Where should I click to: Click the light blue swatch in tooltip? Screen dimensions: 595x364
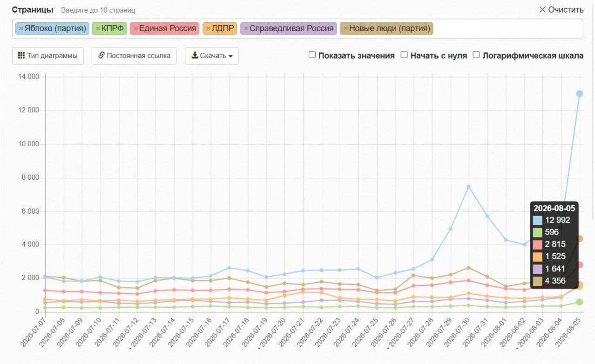tap(538, 220)
